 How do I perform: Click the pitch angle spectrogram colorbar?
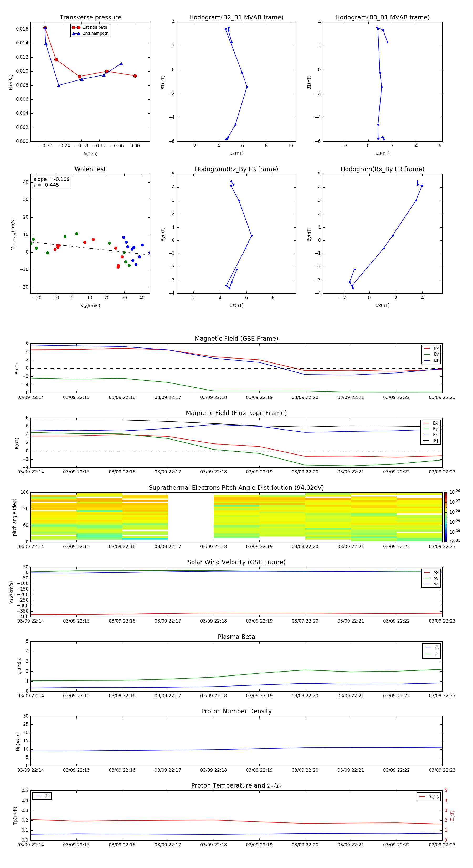point(446,517)
